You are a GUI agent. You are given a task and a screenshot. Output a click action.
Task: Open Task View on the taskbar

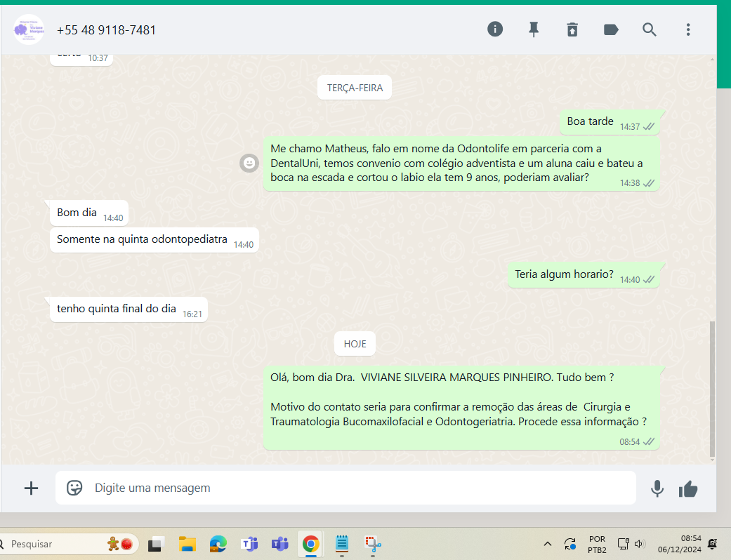coord(156,544)
